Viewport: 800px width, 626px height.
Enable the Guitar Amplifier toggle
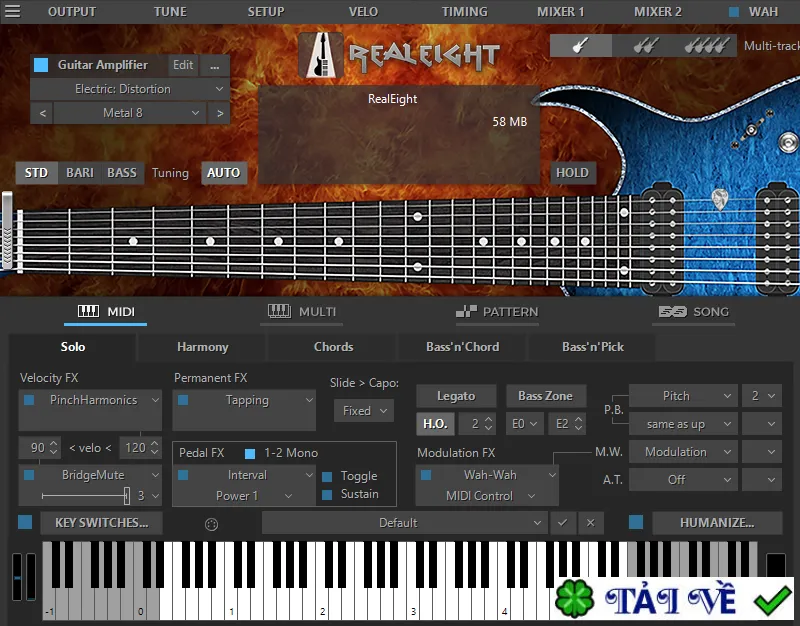(x=41, y=65)
